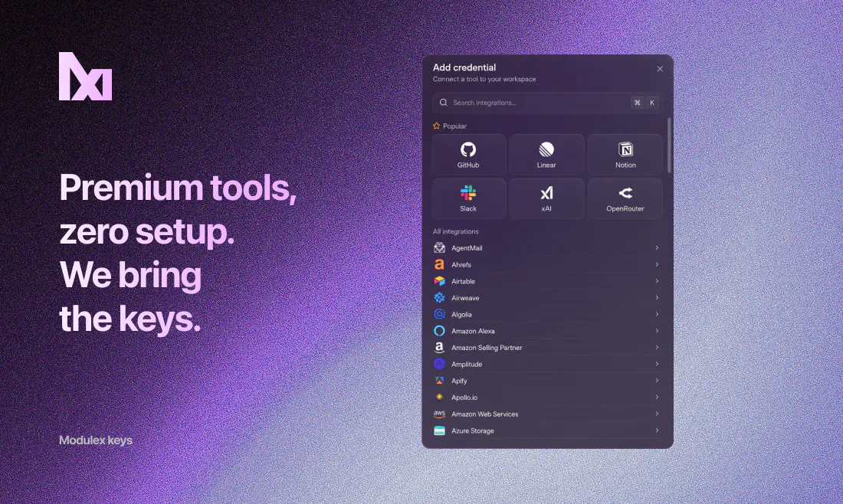Click the Modulex logo

coord(86,77)
